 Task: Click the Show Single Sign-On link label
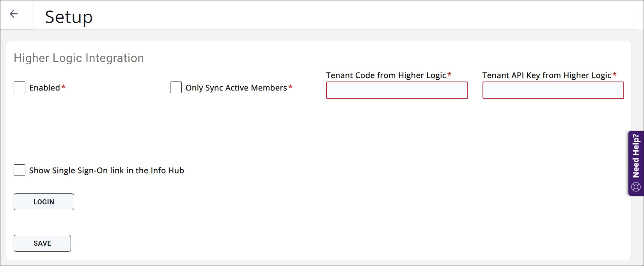106,170
